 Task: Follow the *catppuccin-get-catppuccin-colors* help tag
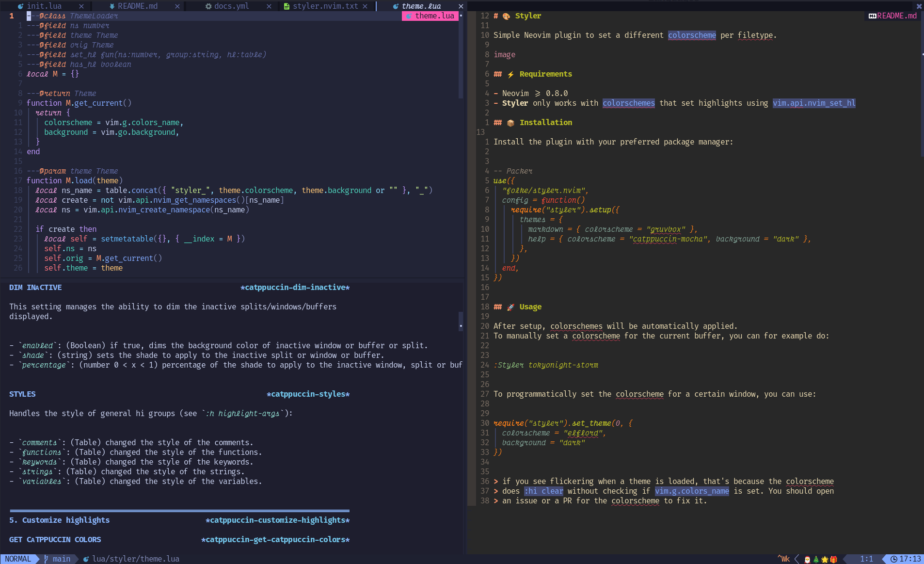(275, 539)
